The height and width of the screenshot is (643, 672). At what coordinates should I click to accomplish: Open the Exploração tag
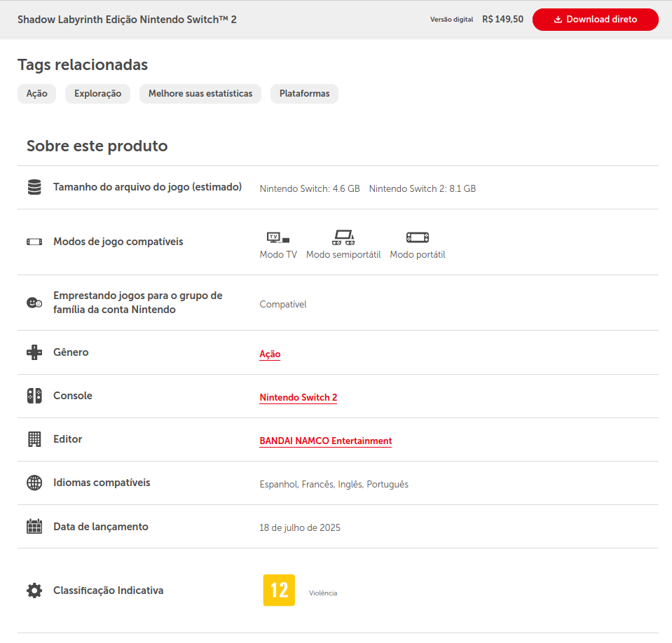(97, 94)
